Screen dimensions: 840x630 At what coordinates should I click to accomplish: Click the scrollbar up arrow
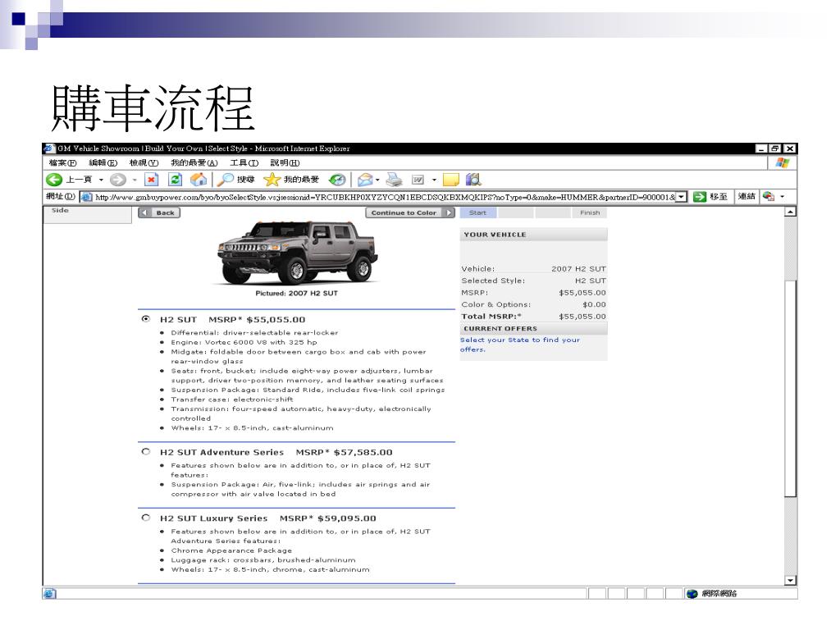coord(790,212)
